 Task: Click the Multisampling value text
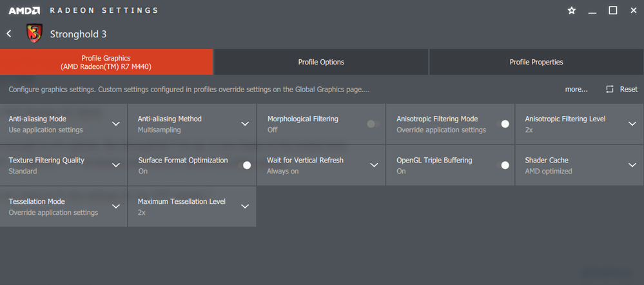pyautogui.click(x=159, y=130)
